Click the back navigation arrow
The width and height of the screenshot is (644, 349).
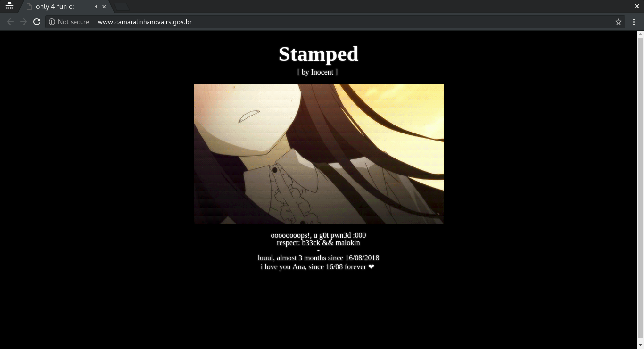(x=10, y=22)
